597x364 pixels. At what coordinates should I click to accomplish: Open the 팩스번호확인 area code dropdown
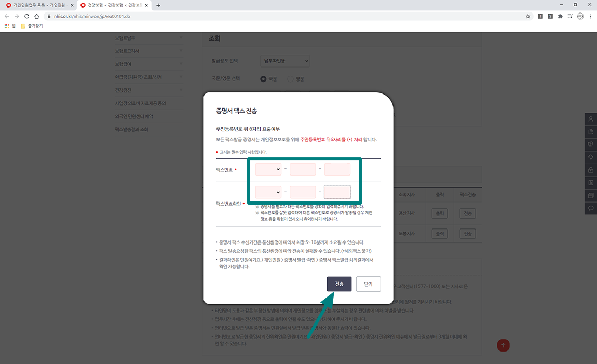(x=268, y=192)
